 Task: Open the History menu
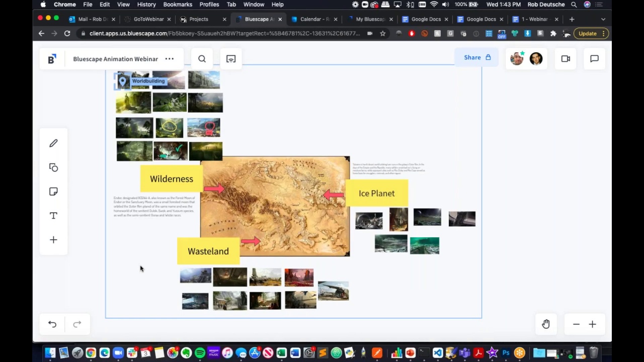tap(146, 5)
